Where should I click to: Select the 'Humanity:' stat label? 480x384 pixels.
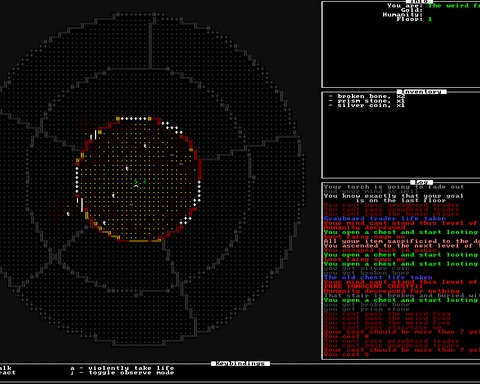point(403,15)
